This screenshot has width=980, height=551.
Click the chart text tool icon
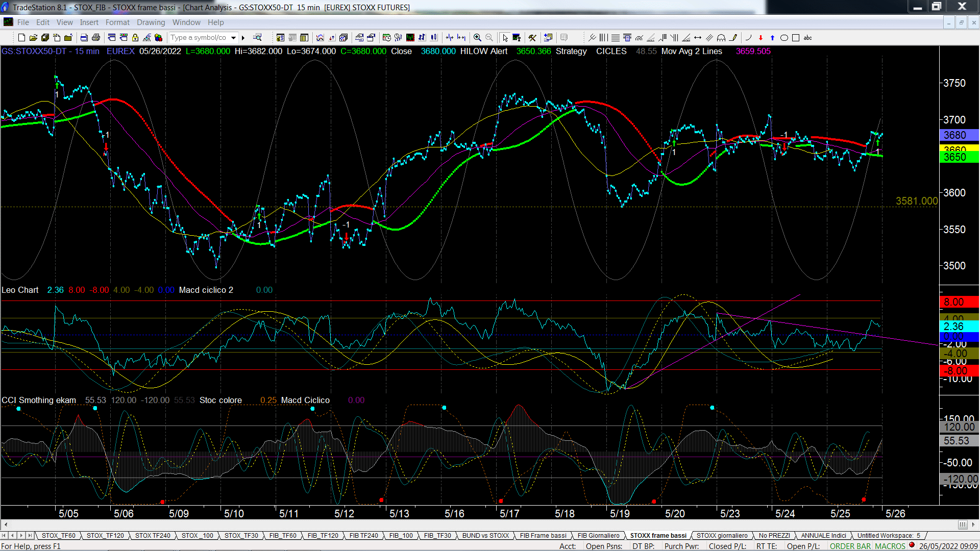pos(517,38)
